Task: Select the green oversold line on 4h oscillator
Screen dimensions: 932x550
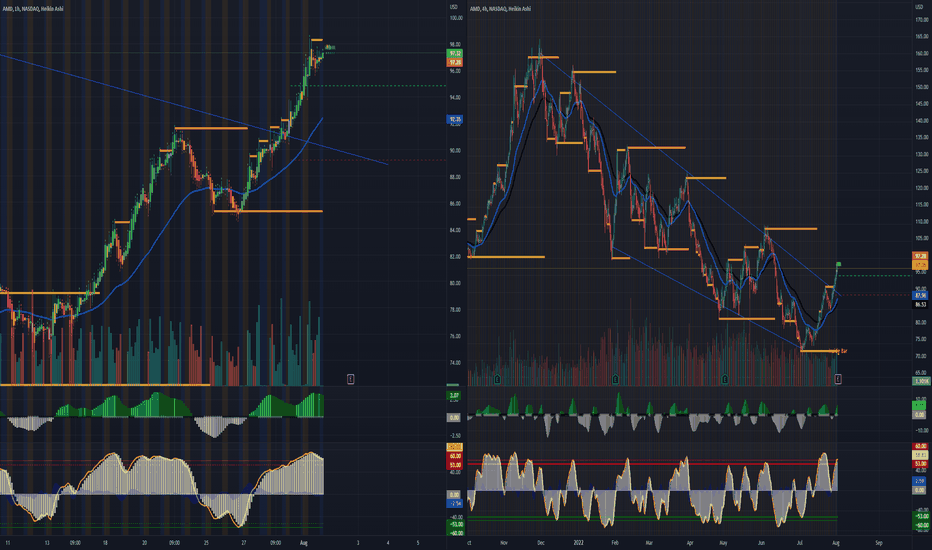Action: coord(652,518)
